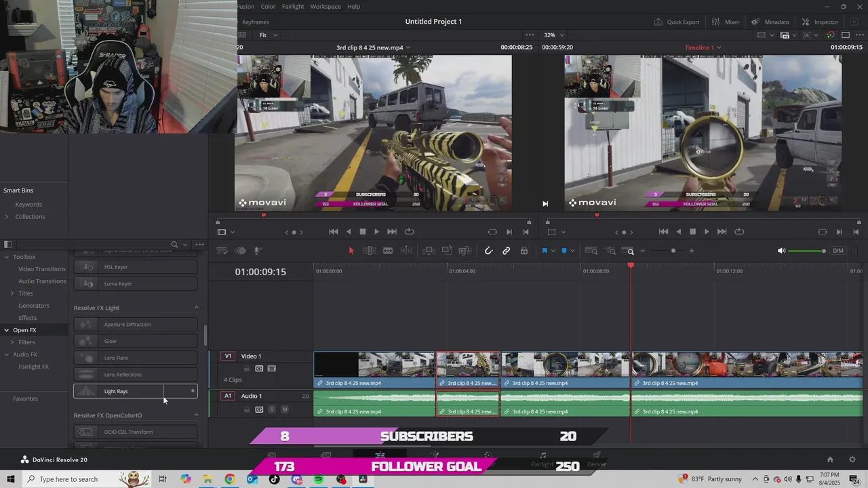This screenshot has width=868, height=488.
Task: Open the Color menu
Action: point(269,6)
